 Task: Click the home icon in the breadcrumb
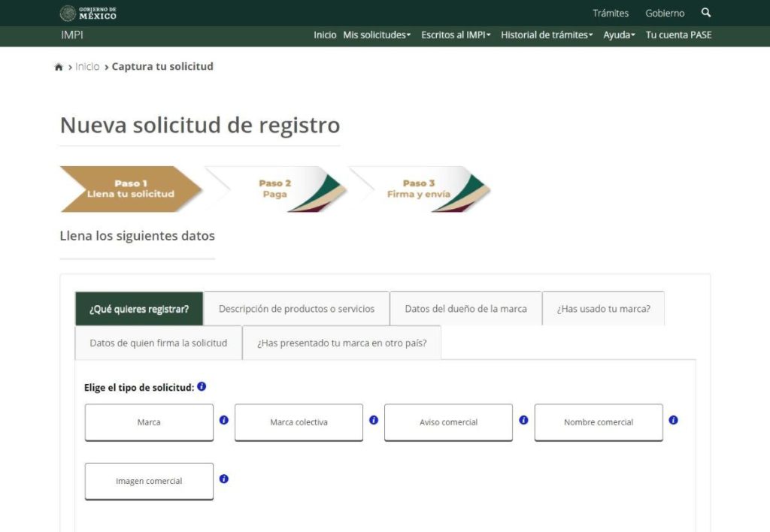59,66
